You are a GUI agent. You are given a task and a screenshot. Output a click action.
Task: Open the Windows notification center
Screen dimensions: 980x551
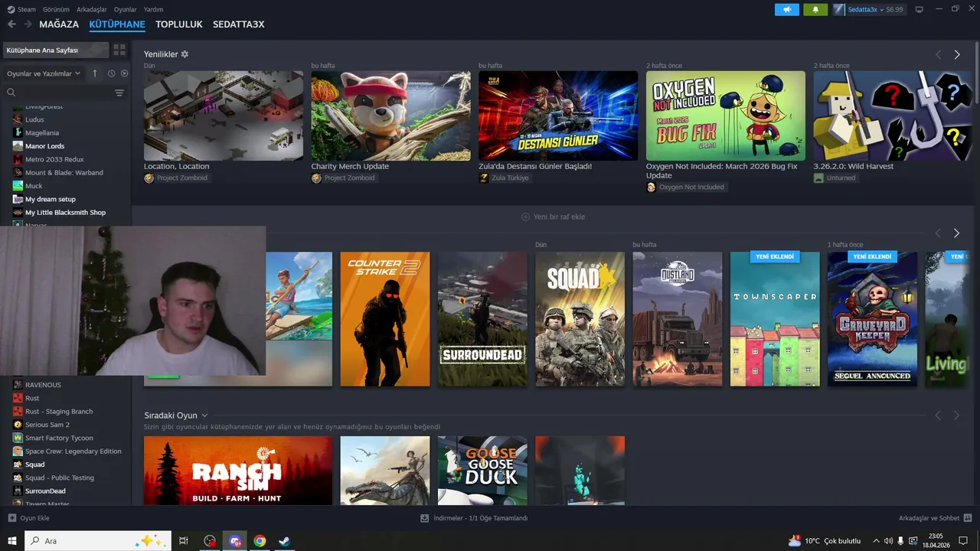click(964, 541)
